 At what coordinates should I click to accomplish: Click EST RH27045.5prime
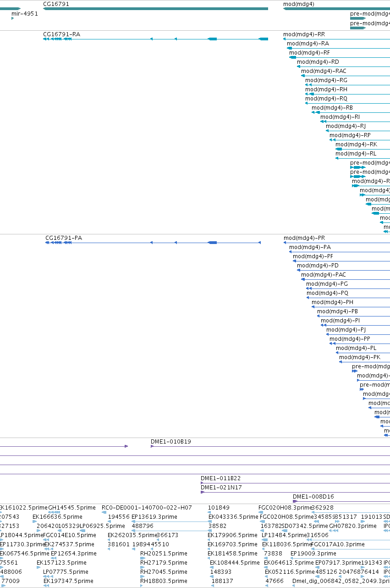point(164,572)
